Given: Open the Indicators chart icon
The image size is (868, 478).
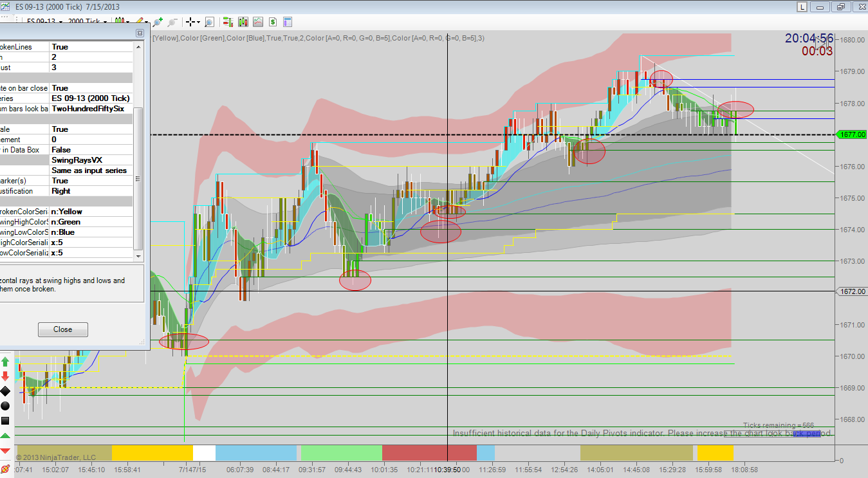Looking at the screenshot, I should pyautogui.click(x=258, y=21).
